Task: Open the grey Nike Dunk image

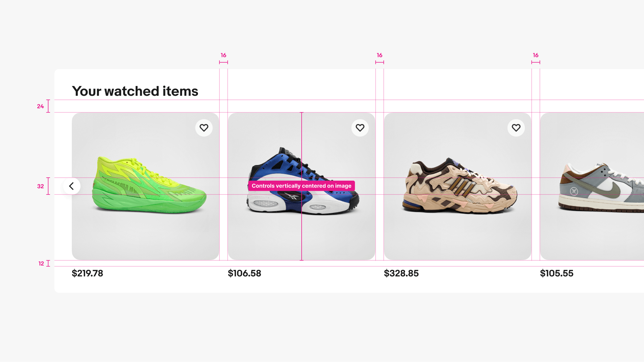Action: tap(592, 186)
